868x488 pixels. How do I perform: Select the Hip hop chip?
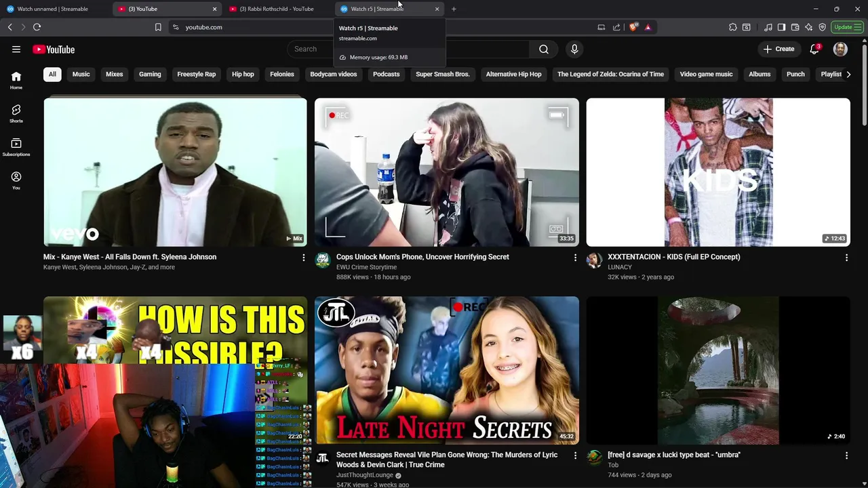243,74
